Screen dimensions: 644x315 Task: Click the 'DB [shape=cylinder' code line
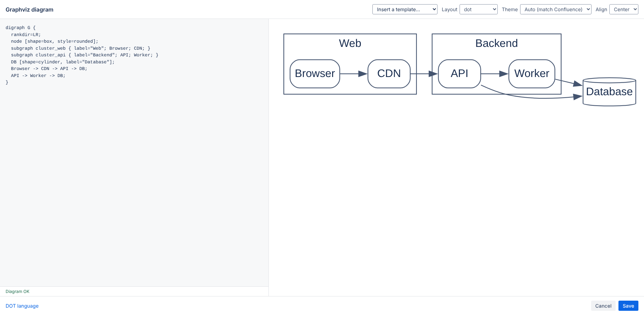pos(63,62)
